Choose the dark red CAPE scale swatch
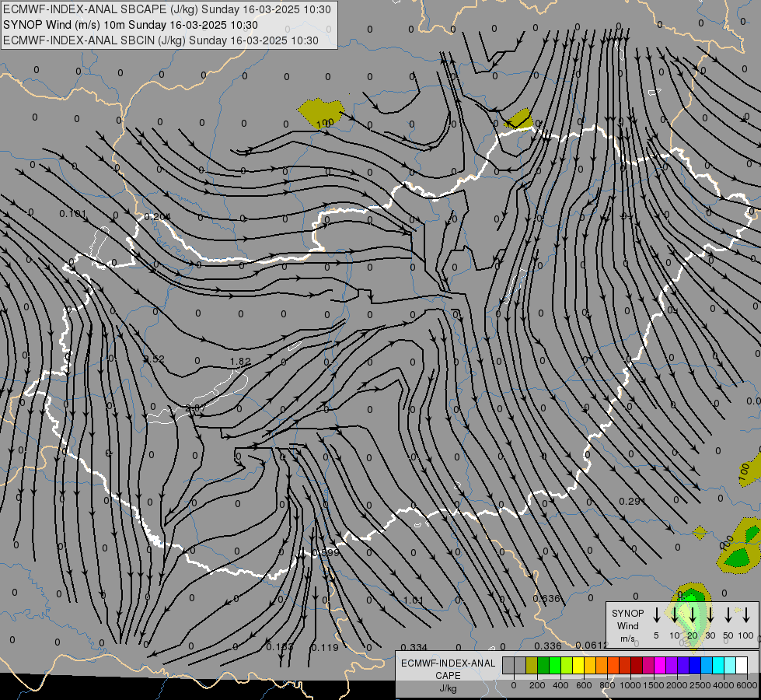The height and width of the screenshot is (700, 761). point(637,666)
